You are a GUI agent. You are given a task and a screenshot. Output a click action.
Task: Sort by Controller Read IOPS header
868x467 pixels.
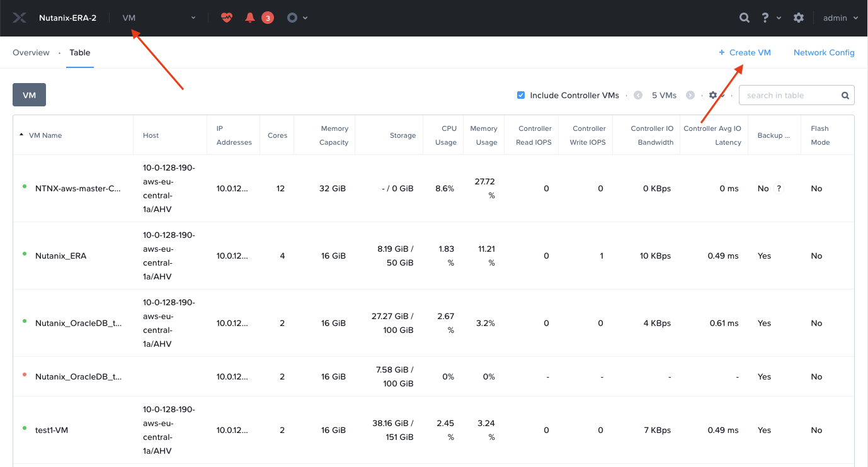pos(534,135)
